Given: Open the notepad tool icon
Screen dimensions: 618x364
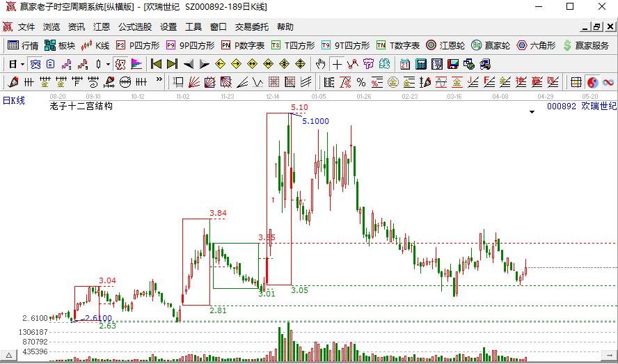Looking at the screenshot, I should pos(436,64).
